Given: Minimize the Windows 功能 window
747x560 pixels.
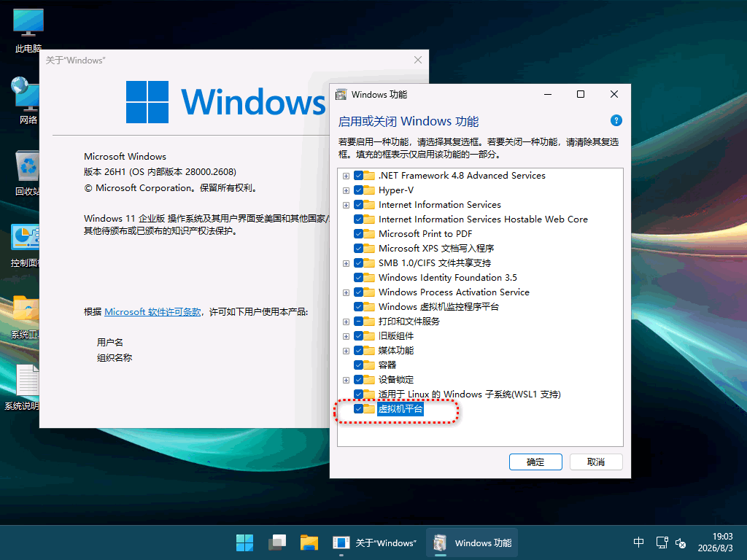Looking at the screenshot, I should pos(548,94).
